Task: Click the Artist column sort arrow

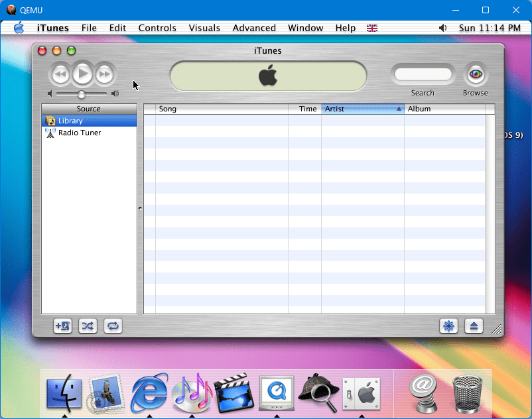Action: click(399, 109)
